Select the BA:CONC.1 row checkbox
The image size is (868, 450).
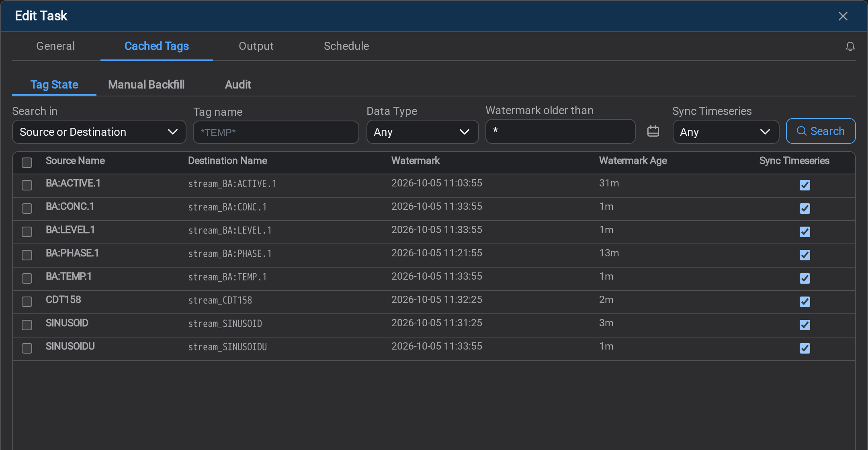point(27,209)
